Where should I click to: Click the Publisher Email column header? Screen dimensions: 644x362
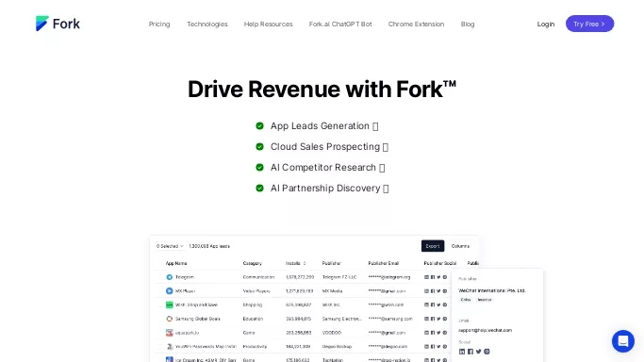383,264
